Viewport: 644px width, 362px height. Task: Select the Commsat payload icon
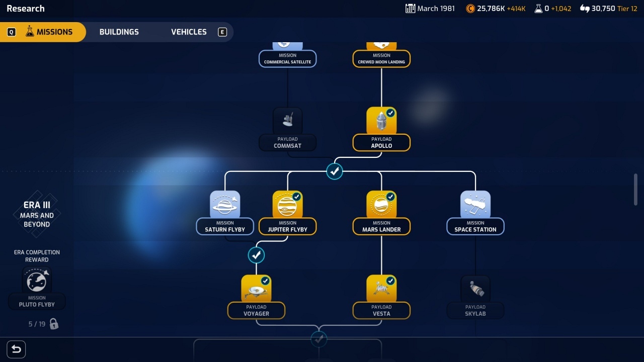click(287, 121)
